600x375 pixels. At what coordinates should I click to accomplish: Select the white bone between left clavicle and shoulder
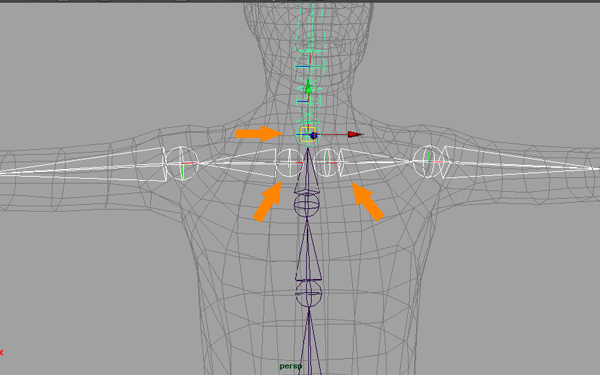coord(239,163)
